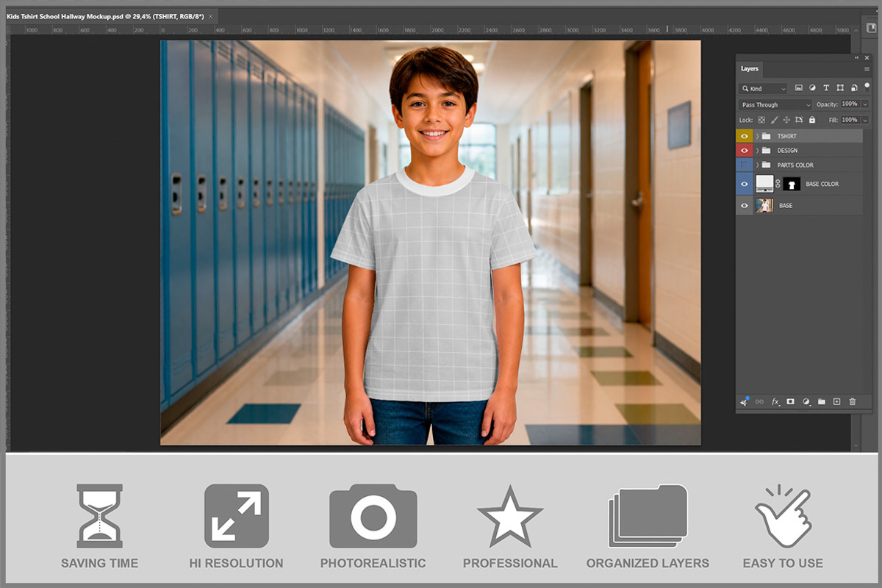Click the mask link chain on BASE COLOR
The width and height of the screenshot is (882, 588).
coord(778,184)
